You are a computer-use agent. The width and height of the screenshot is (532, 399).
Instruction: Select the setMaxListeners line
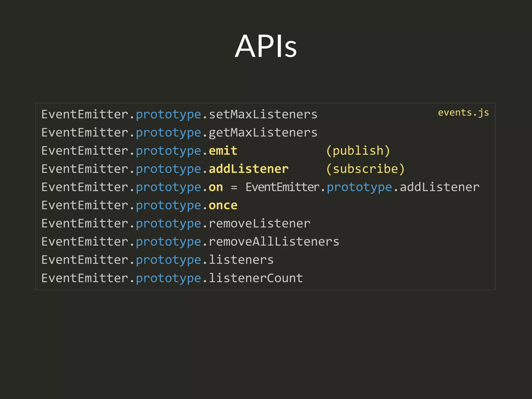click(179, 115)
